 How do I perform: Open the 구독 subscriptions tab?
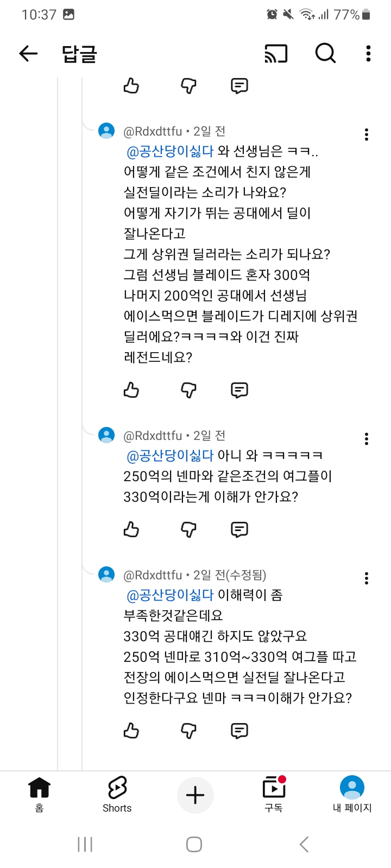coord(274,794)
